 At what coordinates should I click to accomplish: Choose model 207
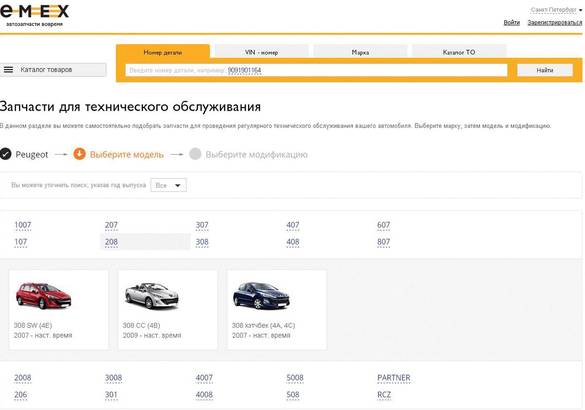(111, 225)
